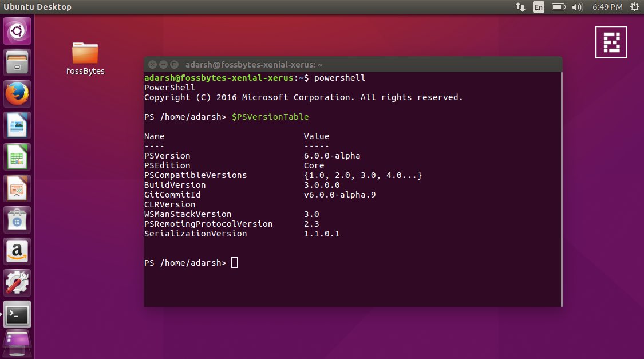
Task: Mute the system volume from the top bar
Action: tap(578, 7)
